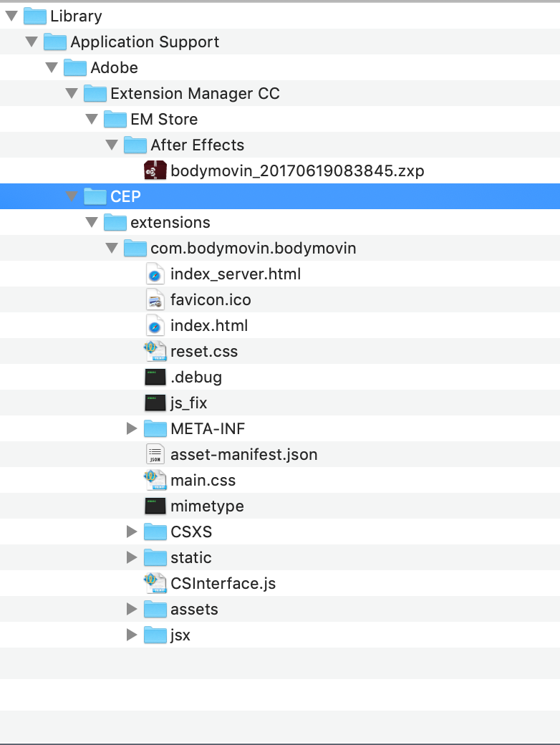Select the "index.html" file name
Viewport: 560px width, 745px height.
pyautogui.click(x=210, y=325)
